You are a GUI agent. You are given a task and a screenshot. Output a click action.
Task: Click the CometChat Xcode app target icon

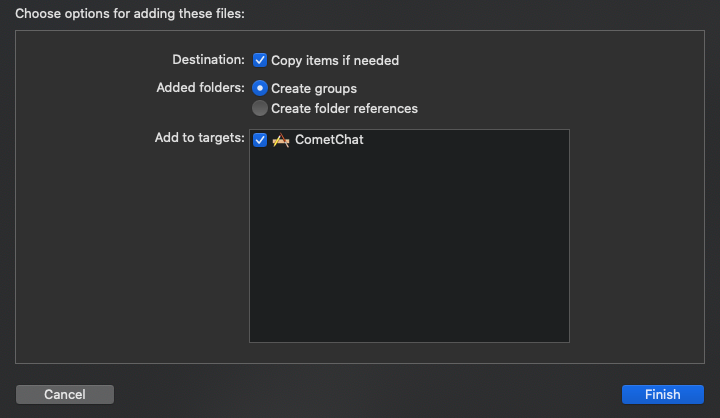tap(281, 140)
